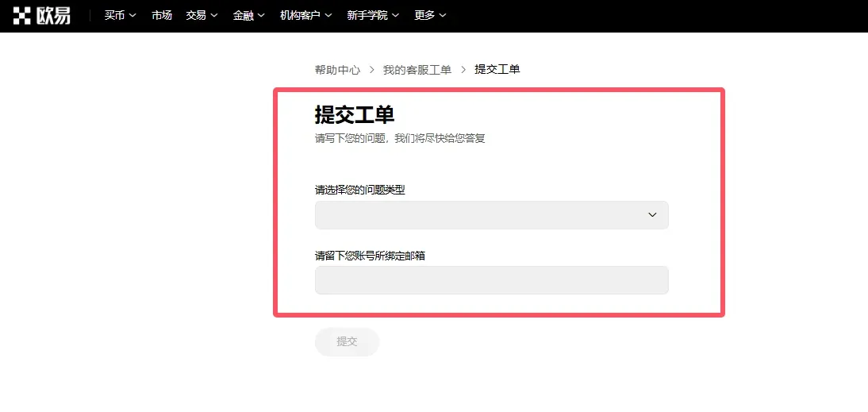Click the chevron arrow in the problem type dropdown
Viewport: 868px width, 412px height.
[652, 215]
